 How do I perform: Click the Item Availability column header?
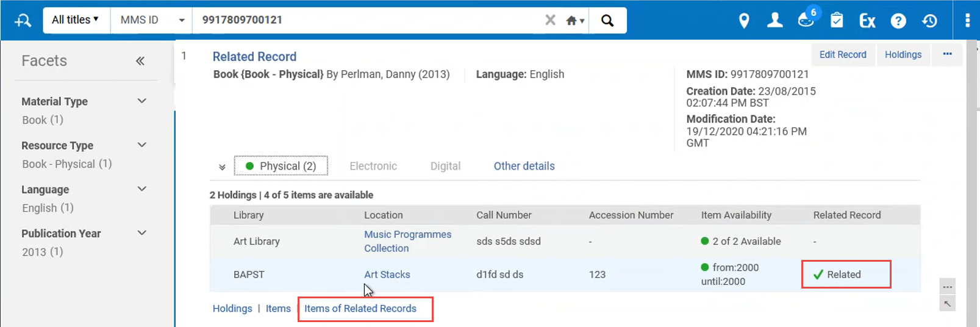pyautogui.click(x=736, y=215)
